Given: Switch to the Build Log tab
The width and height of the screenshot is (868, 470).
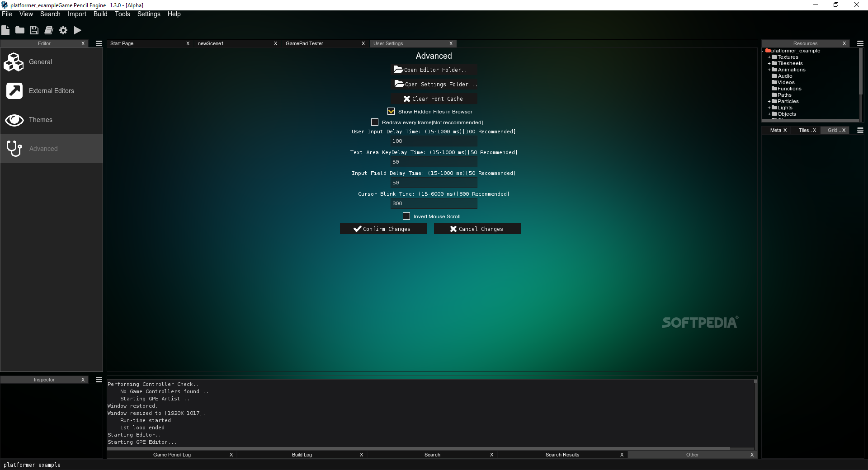Looking at the screenshot, I should (x=302, y=455).
